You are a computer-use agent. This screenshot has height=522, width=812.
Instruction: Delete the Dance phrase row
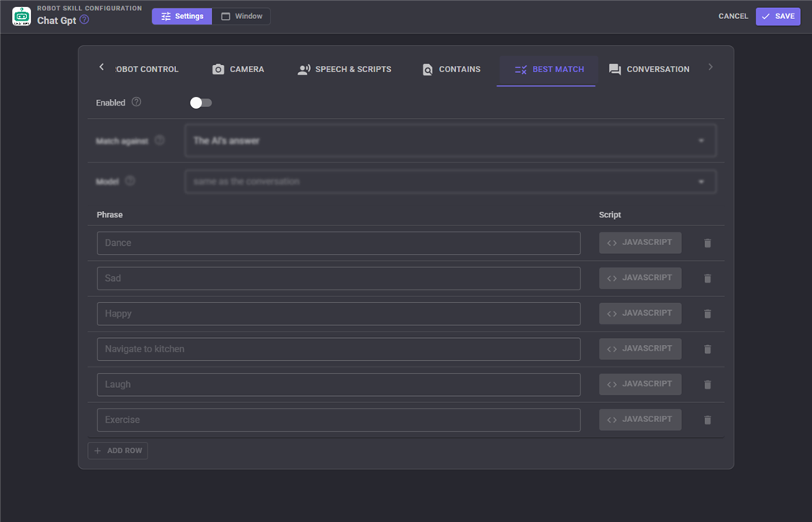[x=707, y=243]
